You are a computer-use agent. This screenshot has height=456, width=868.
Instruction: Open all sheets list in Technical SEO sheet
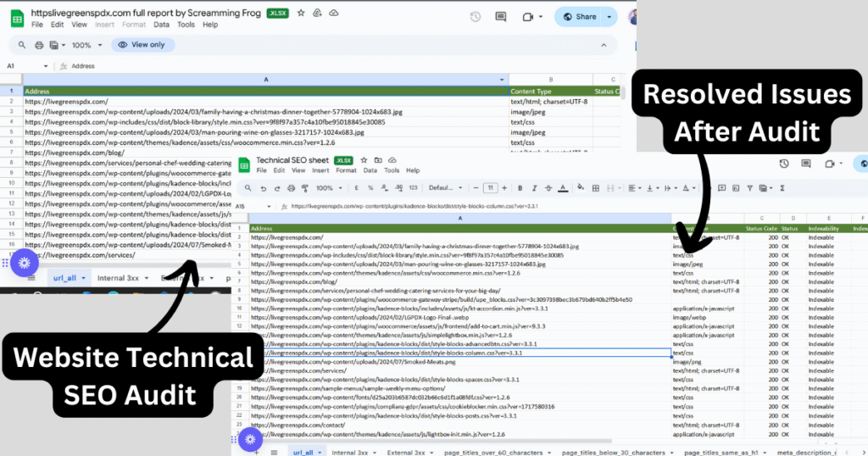coord(274,452)
